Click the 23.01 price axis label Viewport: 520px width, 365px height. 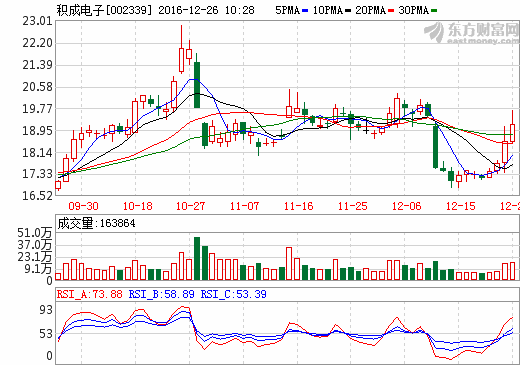point(37,21)
